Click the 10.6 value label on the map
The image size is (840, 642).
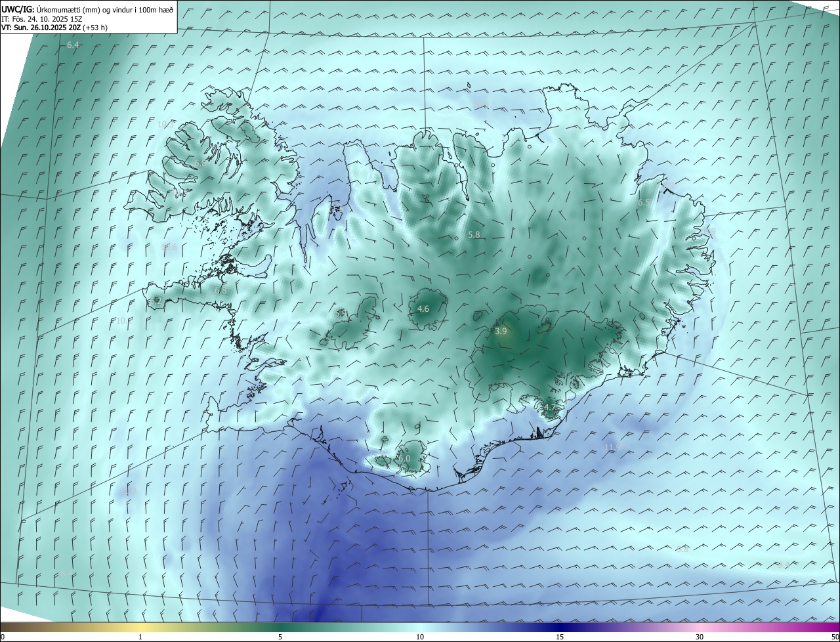pos(169,247)
